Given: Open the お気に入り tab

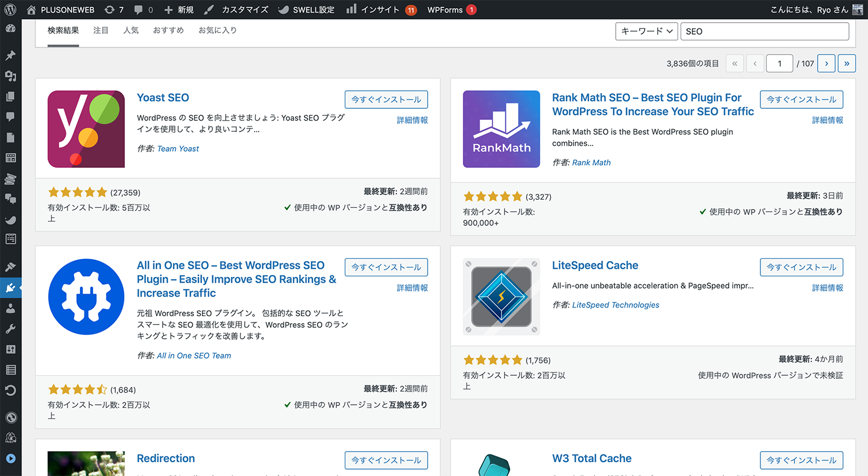Looking at the screenshot, I should tap(218, 30).
